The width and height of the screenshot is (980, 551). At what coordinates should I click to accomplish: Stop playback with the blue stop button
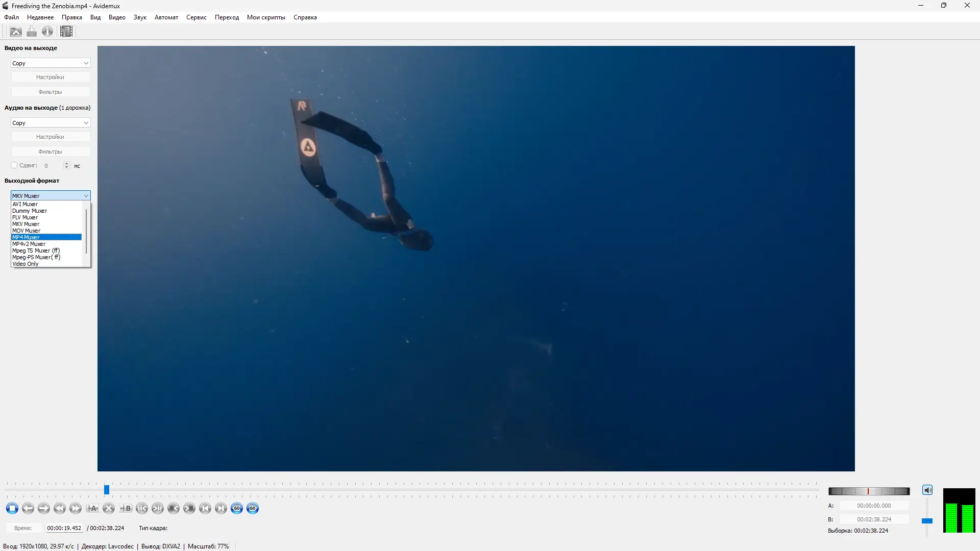tap(12, 508)
